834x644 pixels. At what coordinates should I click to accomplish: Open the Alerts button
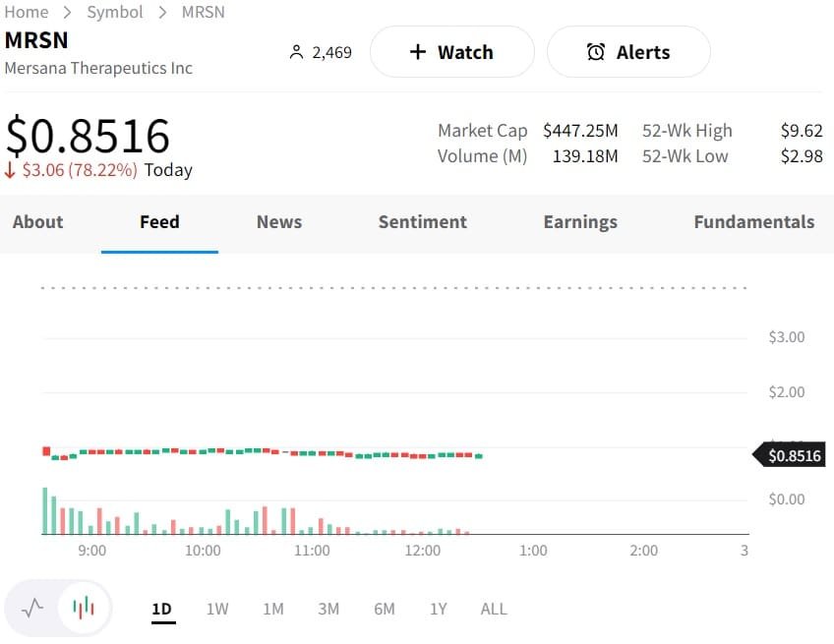pyautogui.click(x=627, y=52)
